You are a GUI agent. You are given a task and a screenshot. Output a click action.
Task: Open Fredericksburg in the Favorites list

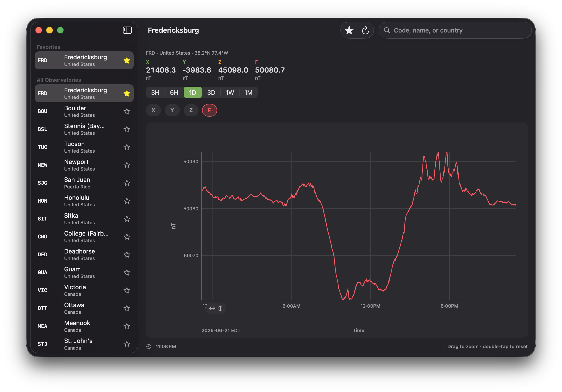point(84,60)
